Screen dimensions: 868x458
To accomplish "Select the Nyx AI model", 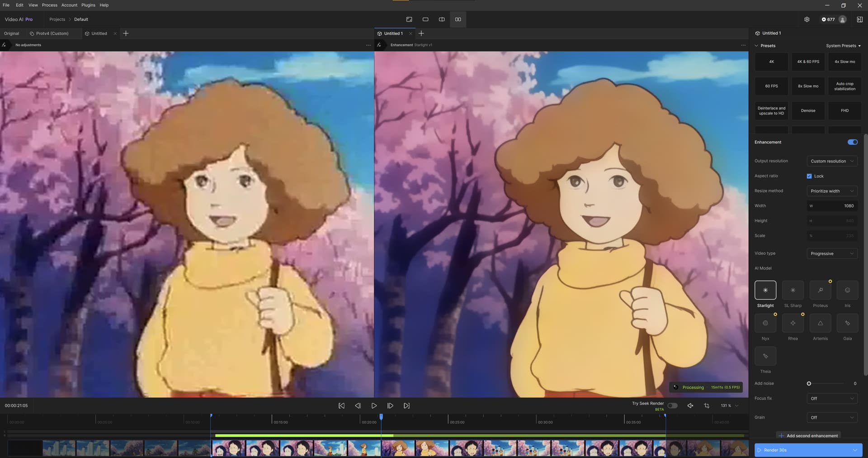I will pos(765,323).
